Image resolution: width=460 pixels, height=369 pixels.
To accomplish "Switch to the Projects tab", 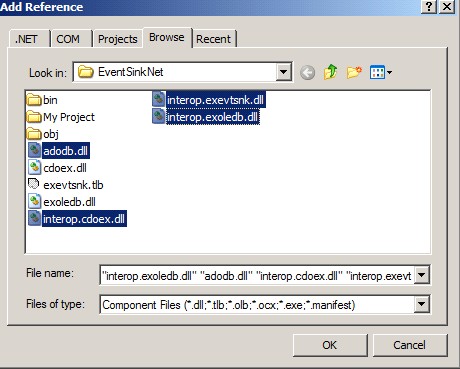I will [118, 39].
